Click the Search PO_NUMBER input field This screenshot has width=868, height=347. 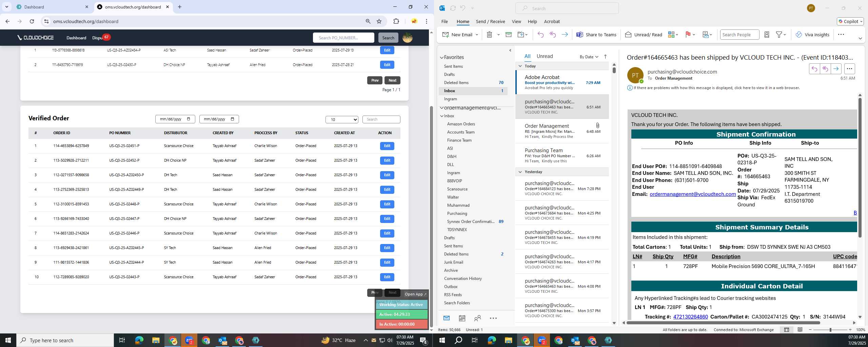click(x=343, y=38)
